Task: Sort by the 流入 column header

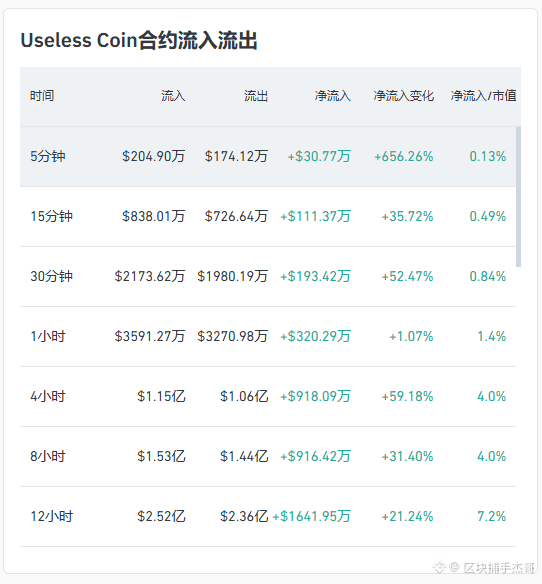Action: (173, 96)
